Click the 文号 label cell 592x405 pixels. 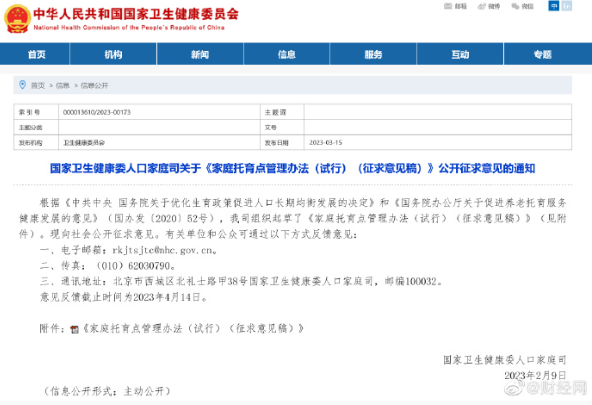[282, 127]
